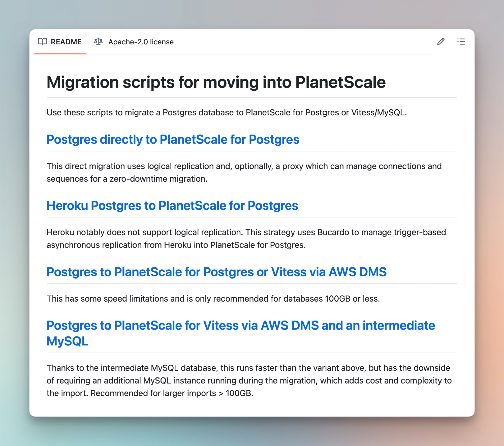Image resolution: width=504 pixels, height=446 pixels.
Task: Click the pencil edit README icon
Action: [x=440, y=42]
